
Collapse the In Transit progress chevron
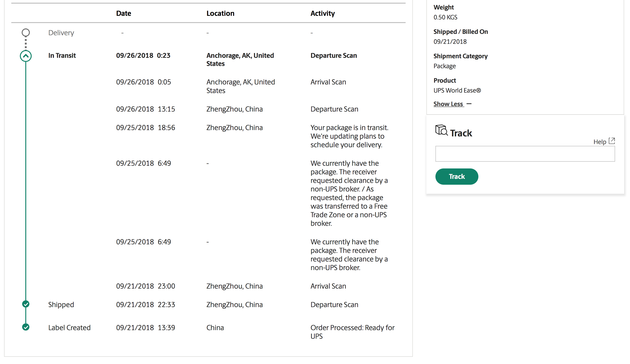pyautogui.click(x=26, y=56)
